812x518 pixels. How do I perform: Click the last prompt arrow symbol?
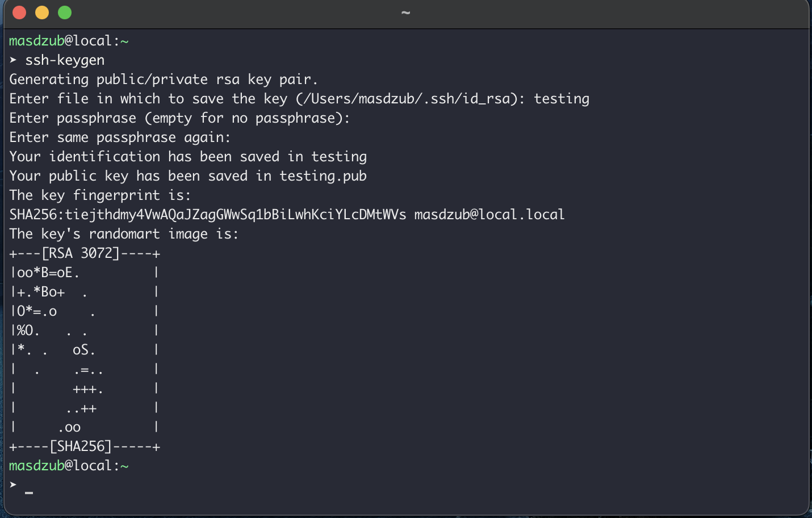(x=13, y=484)
